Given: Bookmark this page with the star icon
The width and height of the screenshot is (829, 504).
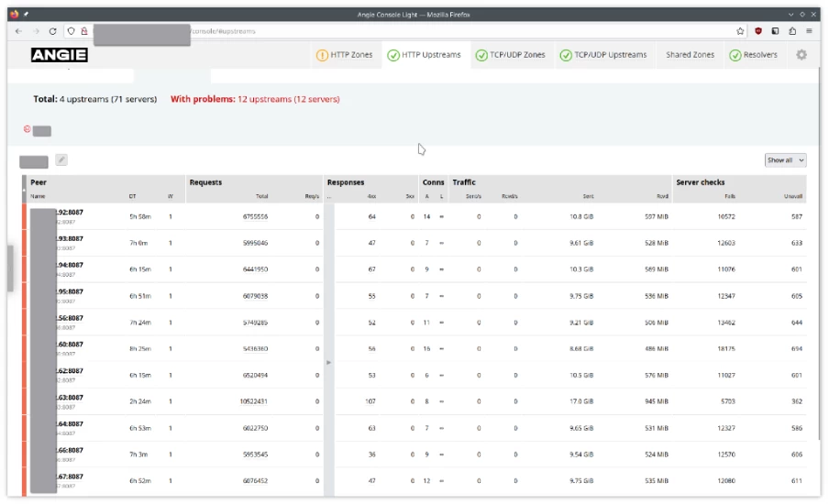Looking at the screenshot, I should coord(740,31).
